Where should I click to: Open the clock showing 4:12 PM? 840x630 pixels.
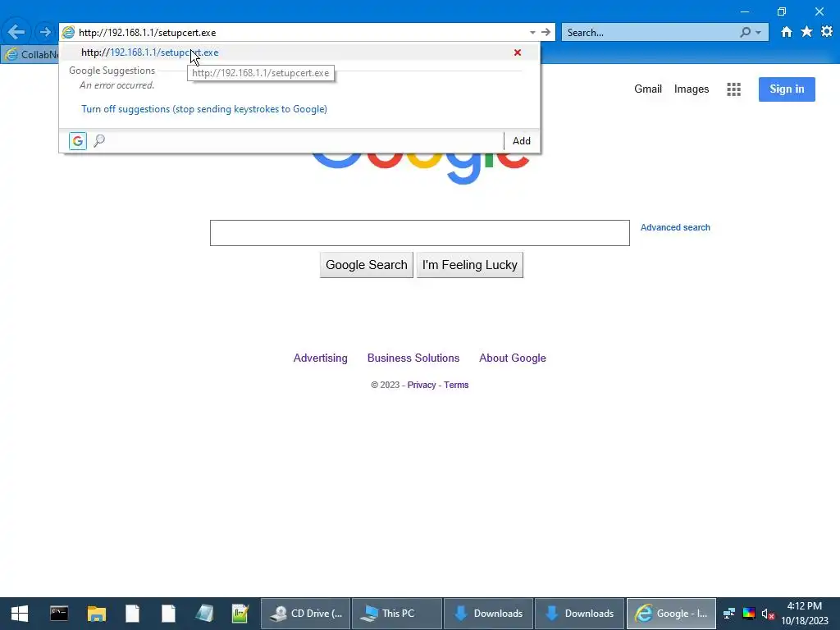click(x=804, y=614)
